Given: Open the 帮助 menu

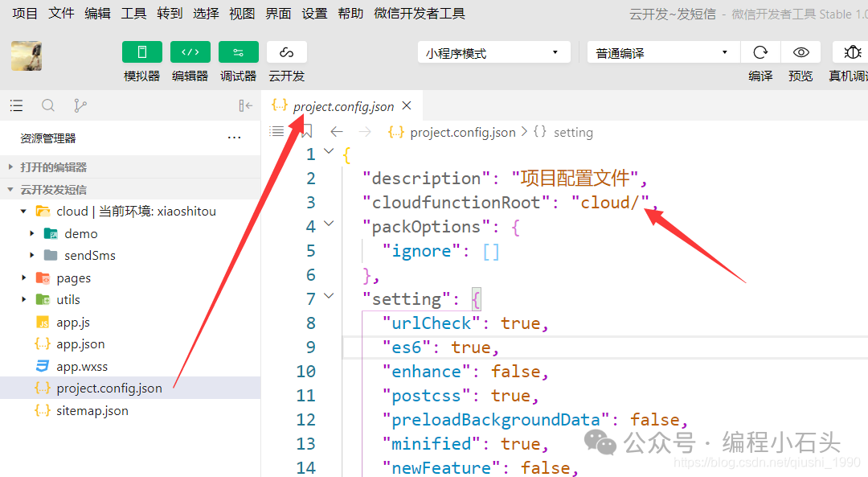Looking at the screenshot, I should click(x=350, y=14).
